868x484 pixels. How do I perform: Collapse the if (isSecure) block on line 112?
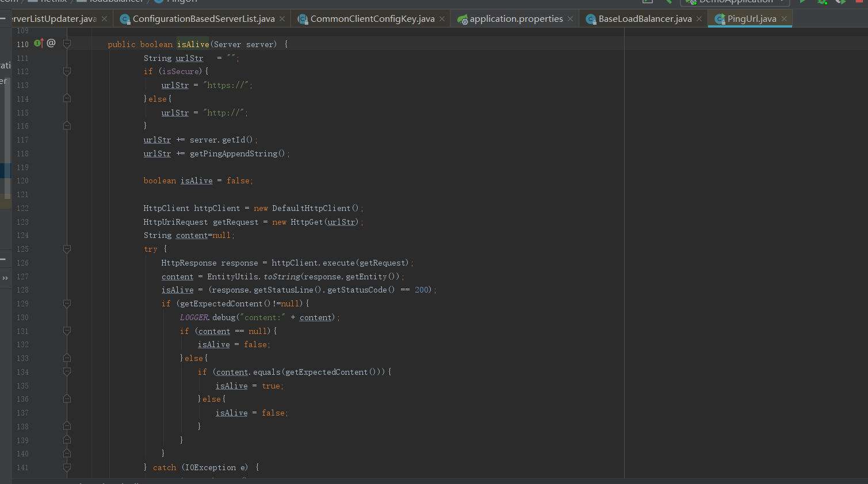point(67,71)
